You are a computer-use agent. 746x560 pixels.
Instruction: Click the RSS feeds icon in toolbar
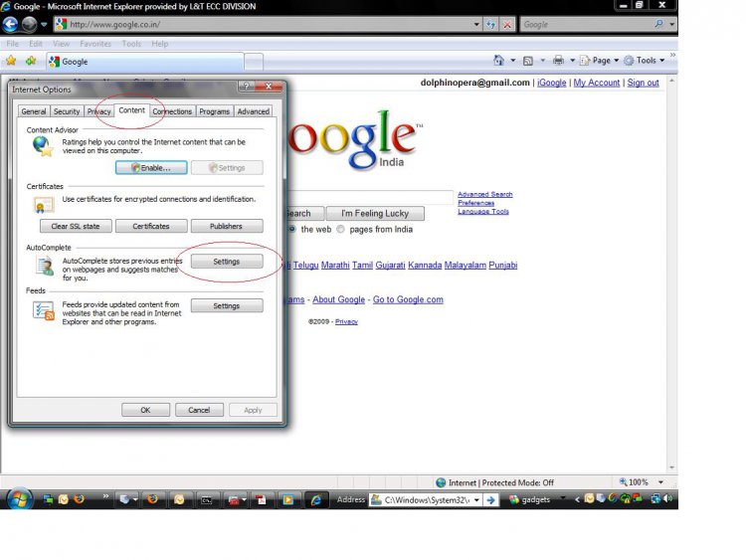(x=528, y=61)
